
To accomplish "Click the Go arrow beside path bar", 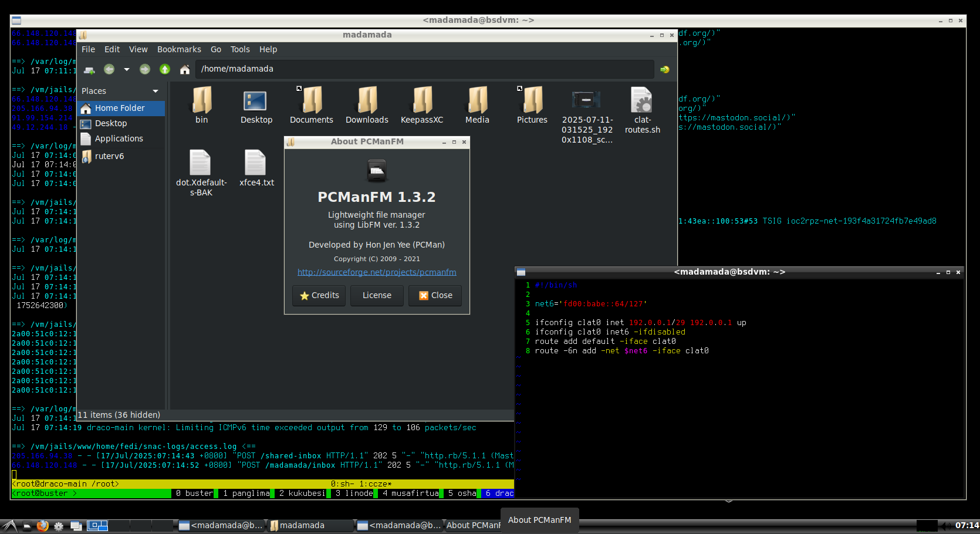I will point(665,70).
